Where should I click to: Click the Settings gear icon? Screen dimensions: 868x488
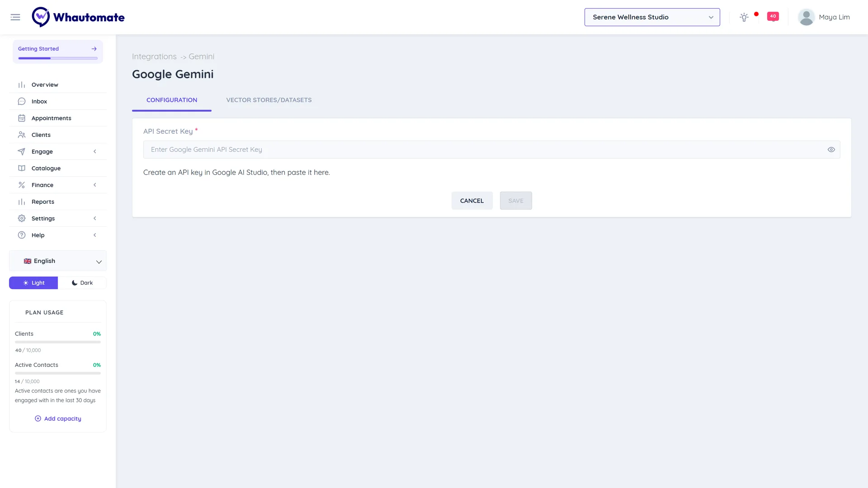click(x=22, y=219)
